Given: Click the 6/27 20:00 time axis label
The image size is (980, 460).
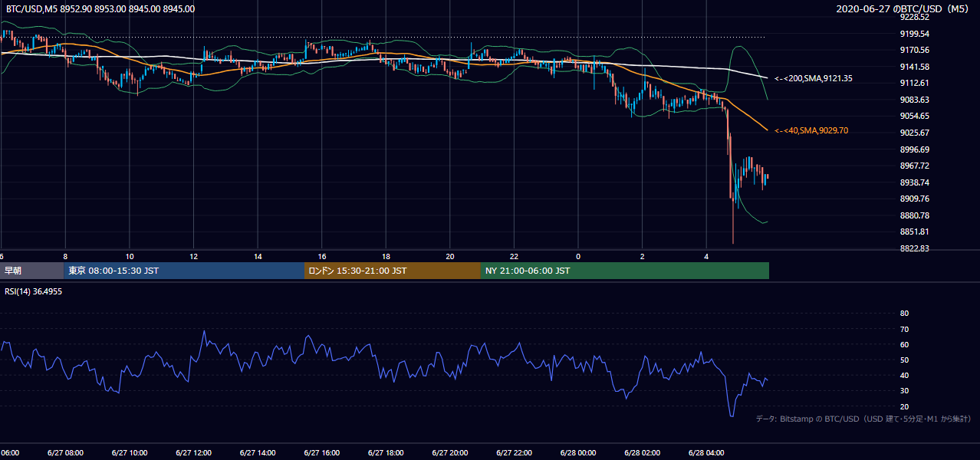Looking at the screenshot, I should 449,453.
